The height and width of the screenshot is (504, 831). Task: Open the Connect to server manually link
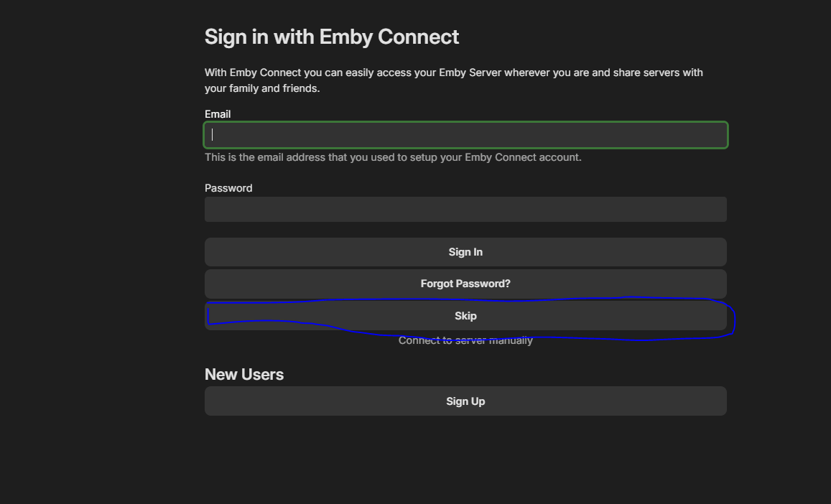465,341
